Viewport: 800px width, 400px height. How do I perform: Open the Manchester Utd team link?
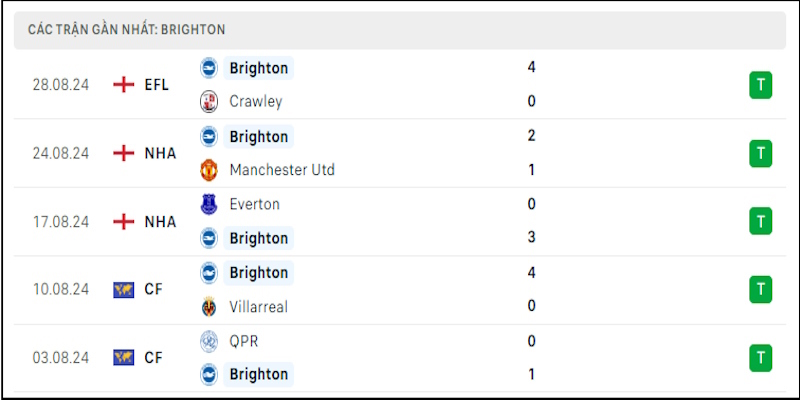pos(282,170)
